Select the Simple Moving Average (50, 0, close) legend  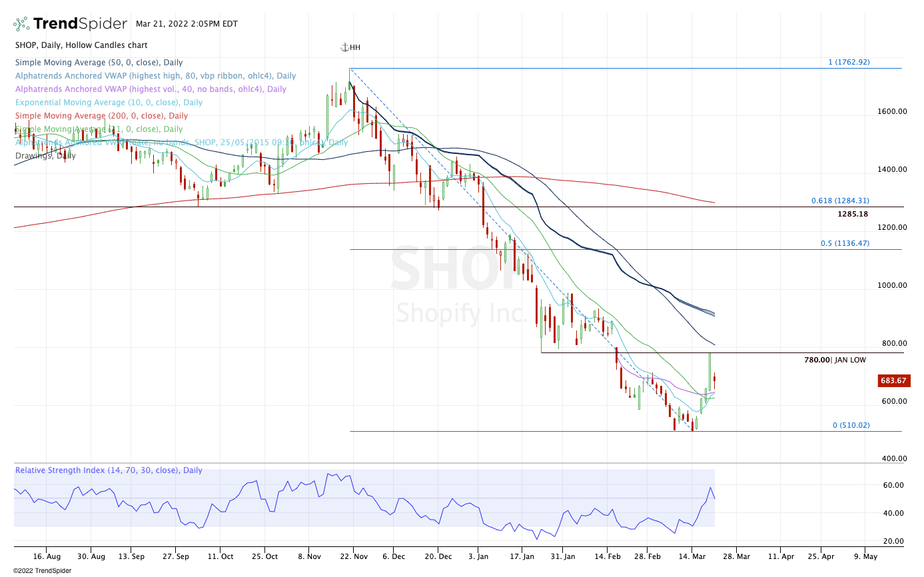coord(99,63)
